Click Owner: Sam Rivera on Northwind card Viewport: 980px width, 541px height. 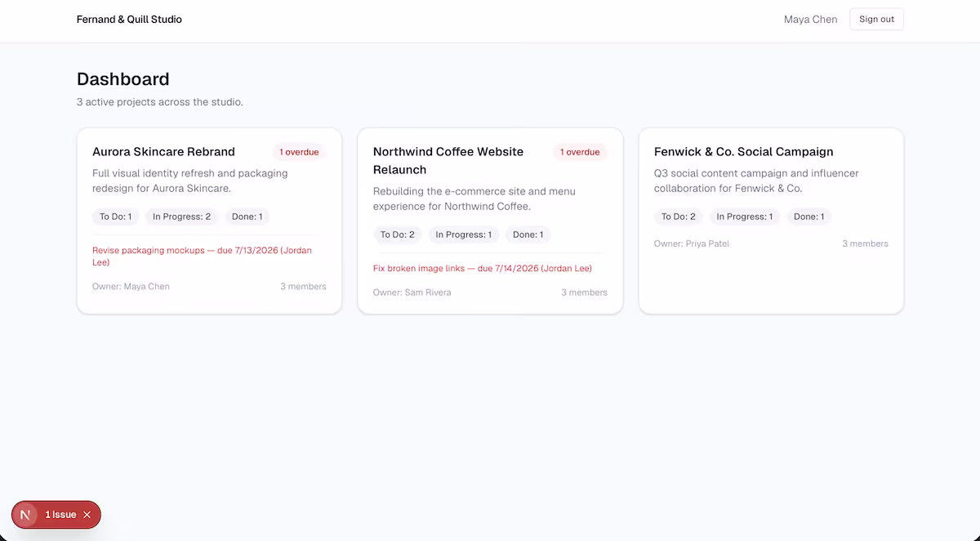[412, 293]
